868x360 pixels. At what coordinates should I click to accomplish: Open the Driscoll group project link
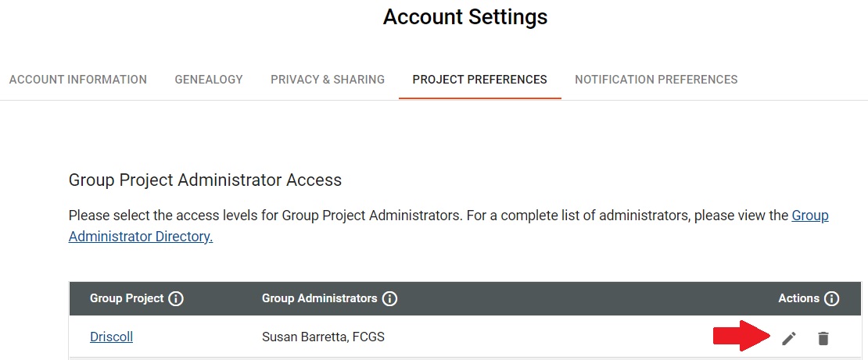pyautogui.click(x=111, y=337)
